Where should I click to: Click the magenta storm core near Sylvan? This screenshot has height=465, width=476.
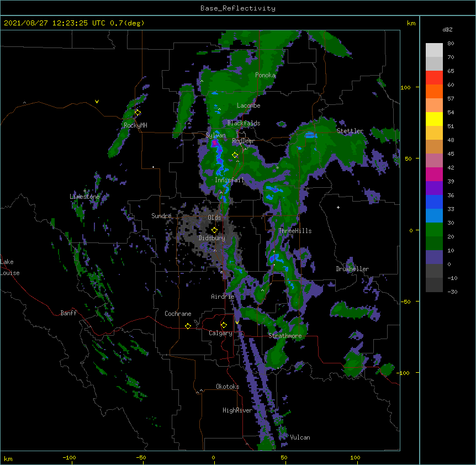point(215,143)
